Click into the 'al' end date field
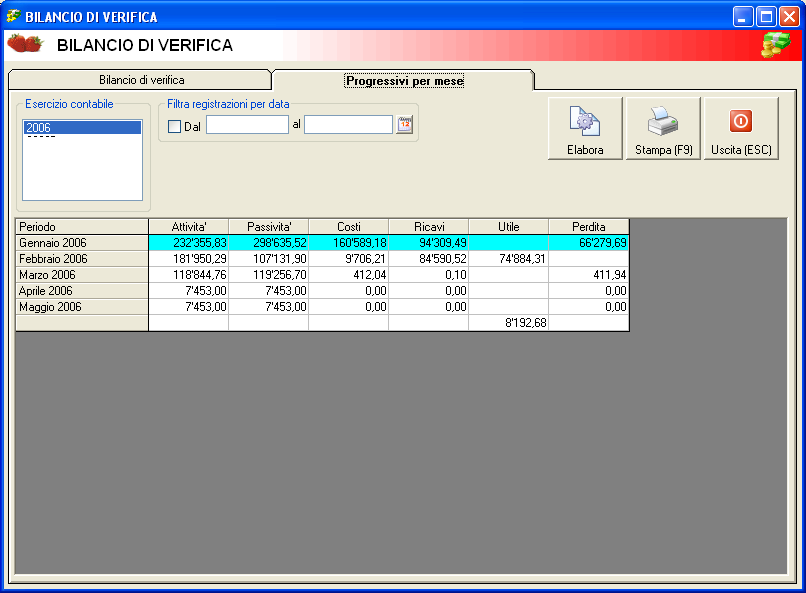806x593 pixels. pos(348,124)
